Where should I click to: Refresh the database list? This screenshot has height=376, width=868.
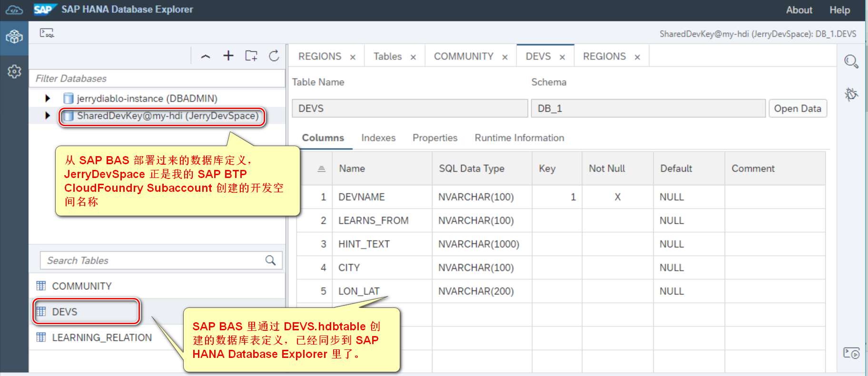[x=274, y=56]
